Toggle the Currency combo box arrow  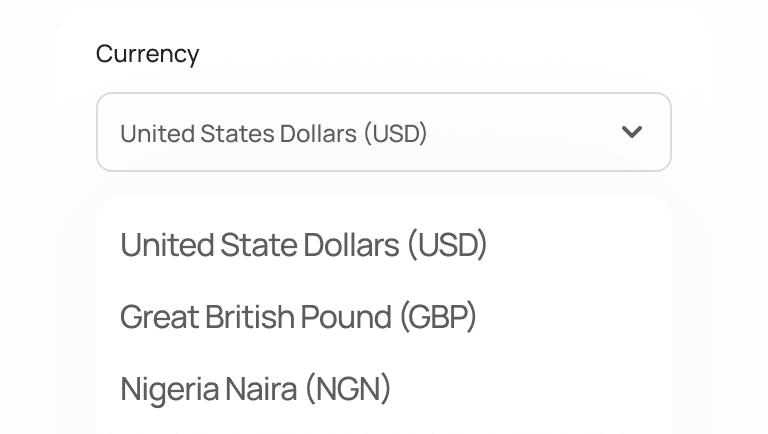point(631,132)
